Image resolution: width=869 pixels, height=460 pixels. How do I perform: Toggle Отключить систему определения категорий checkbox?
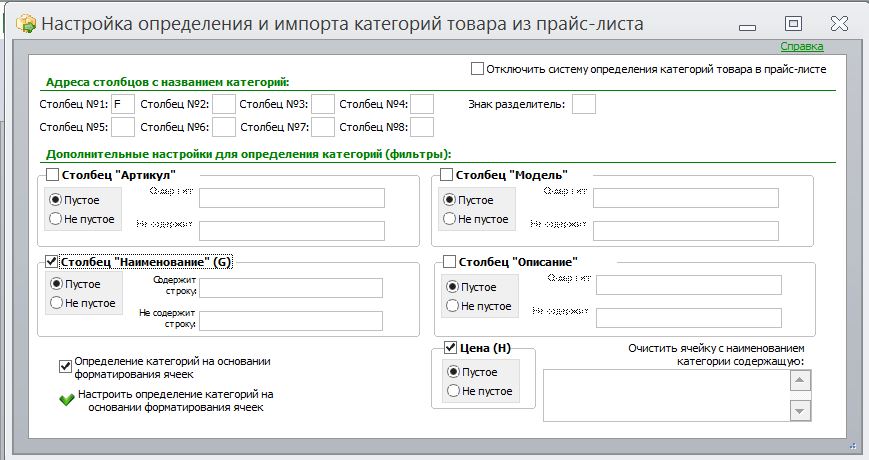pyautogui.click(x=477, y=69)
